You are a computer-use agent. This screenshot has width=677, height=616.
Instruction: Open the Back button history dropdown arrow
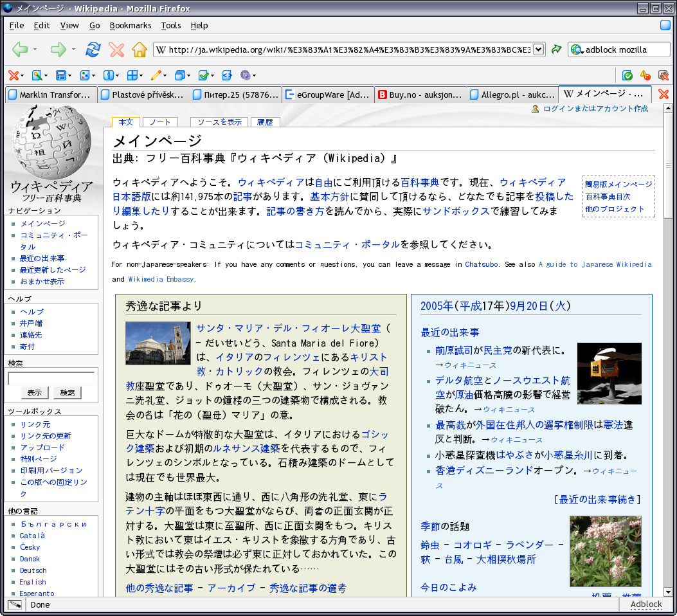pos(35,50)
